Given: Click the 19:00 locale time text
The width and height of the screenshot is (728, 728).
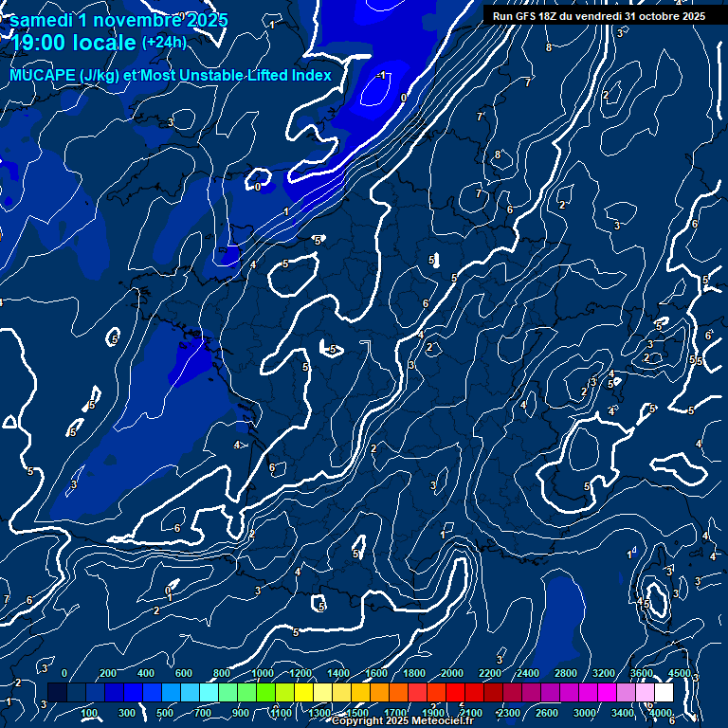Looking at the screenshot, I should (74, 44).
